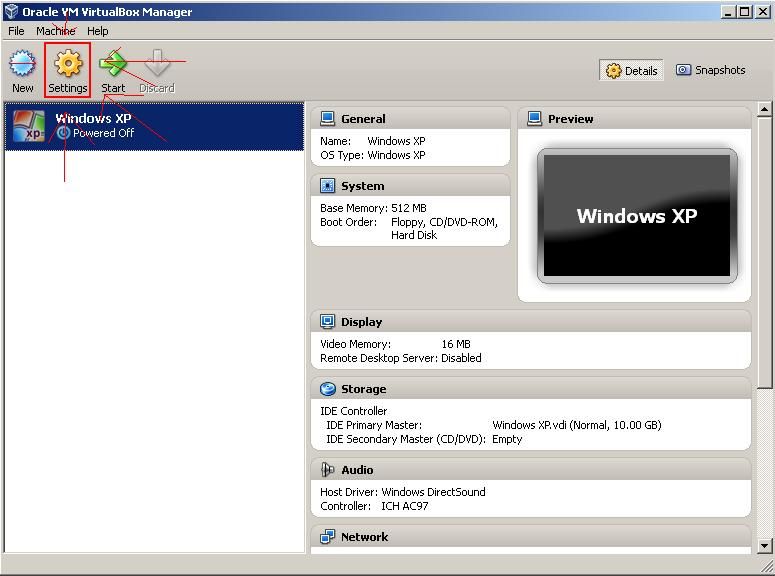Click the Powered Off status icon

tap(63, 133)
